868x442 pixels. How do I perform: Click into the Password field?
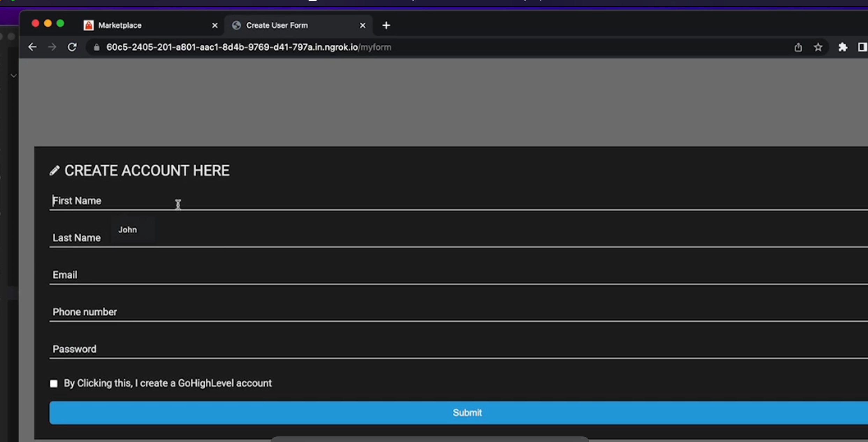[454, 349]
